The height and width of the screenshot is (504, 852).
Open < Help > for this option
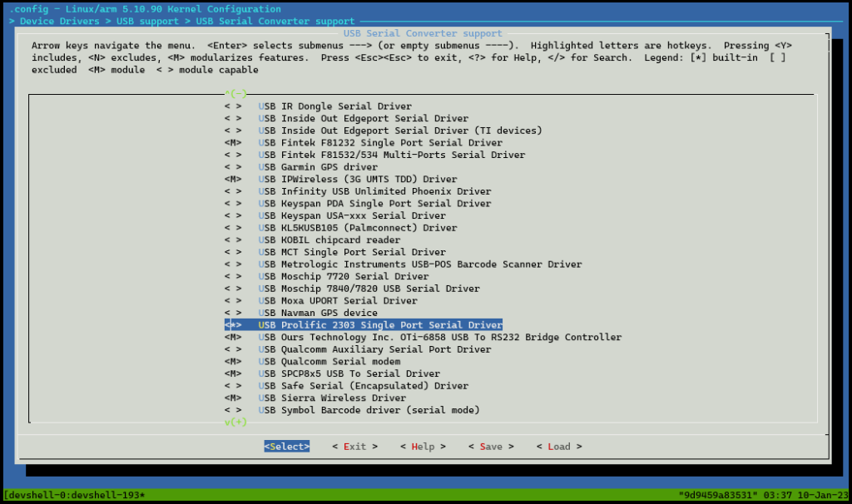coord(423,447)
